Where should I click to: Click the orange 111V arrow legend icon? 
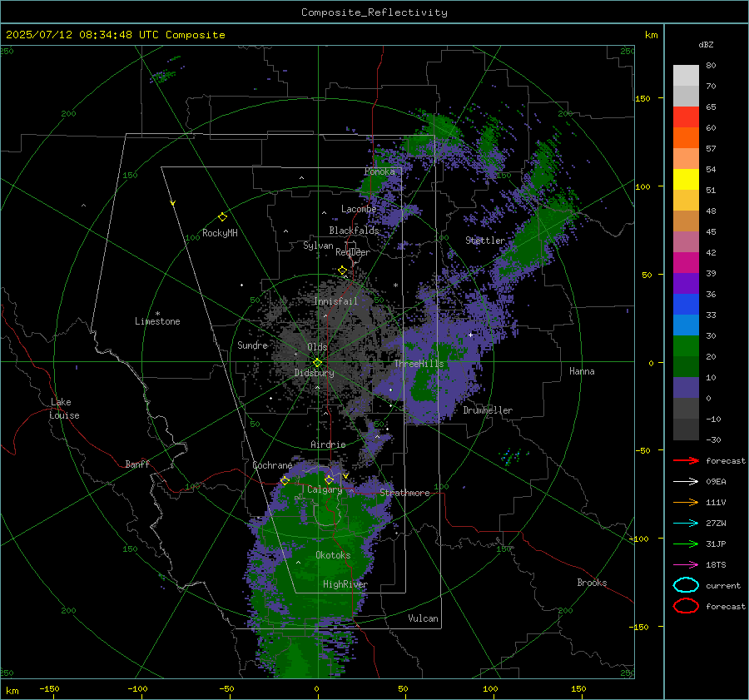tap(686, 502)
